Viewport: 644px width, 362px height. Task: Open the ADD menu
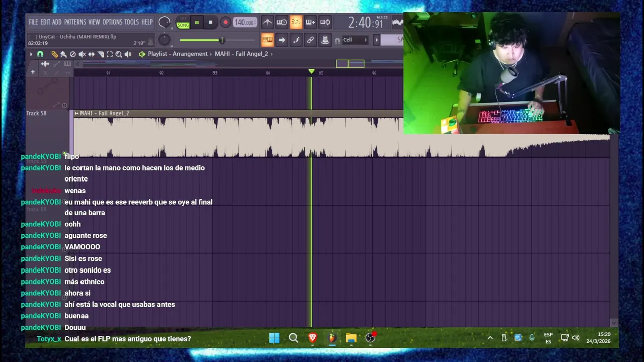point(57,22)
